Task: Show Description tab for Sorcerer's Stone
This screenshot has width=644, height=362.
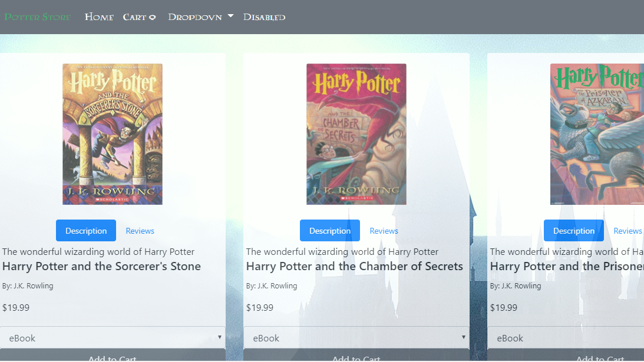Action: pyautogui.click(x=86, y=231)
